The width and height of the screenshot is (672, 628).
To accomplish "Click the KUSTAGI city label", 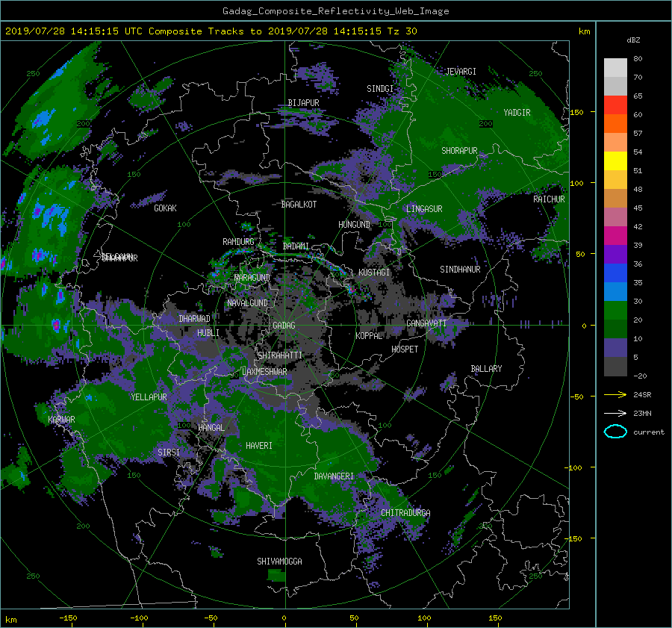I will click(x=374, y=273).
